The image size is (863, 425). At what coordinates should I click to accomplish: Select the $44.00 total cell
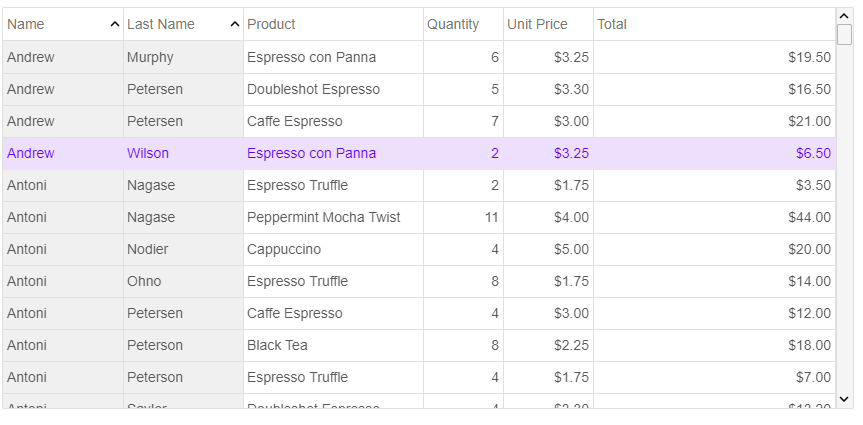tap(714, 217)
